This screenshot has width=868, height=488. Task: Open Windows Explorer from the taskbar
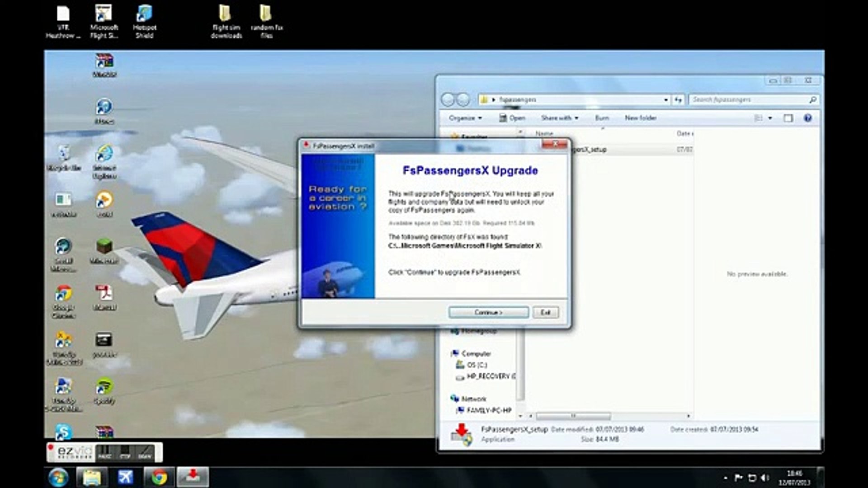pos(92,477)
